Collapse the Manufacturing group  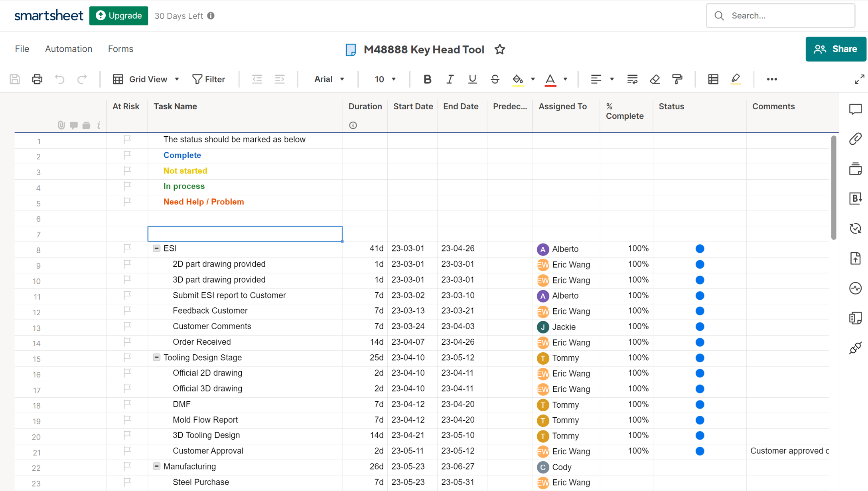click(156, 466)
